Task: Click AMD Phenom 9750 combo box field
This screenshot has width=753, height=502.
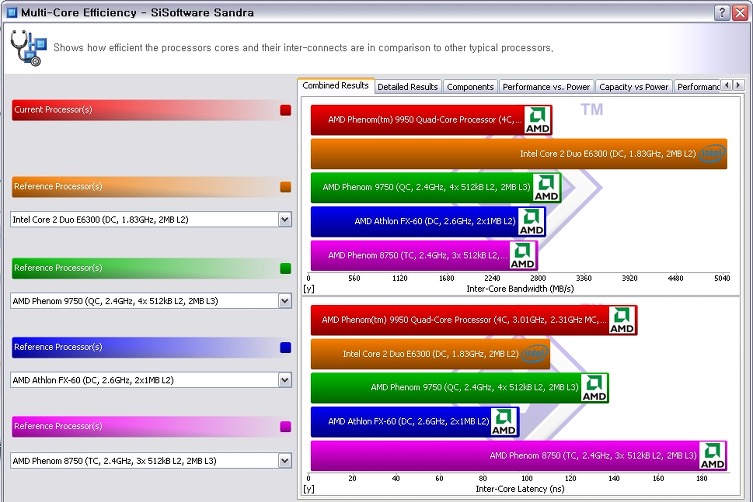Action: pos(151,301)
